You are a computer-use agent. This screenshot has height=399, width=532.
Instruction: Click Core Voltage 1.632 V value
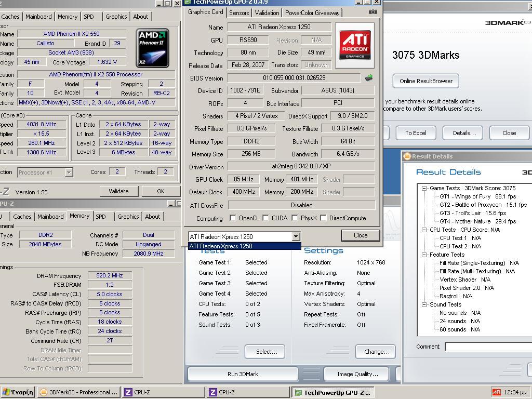point(107,62)
